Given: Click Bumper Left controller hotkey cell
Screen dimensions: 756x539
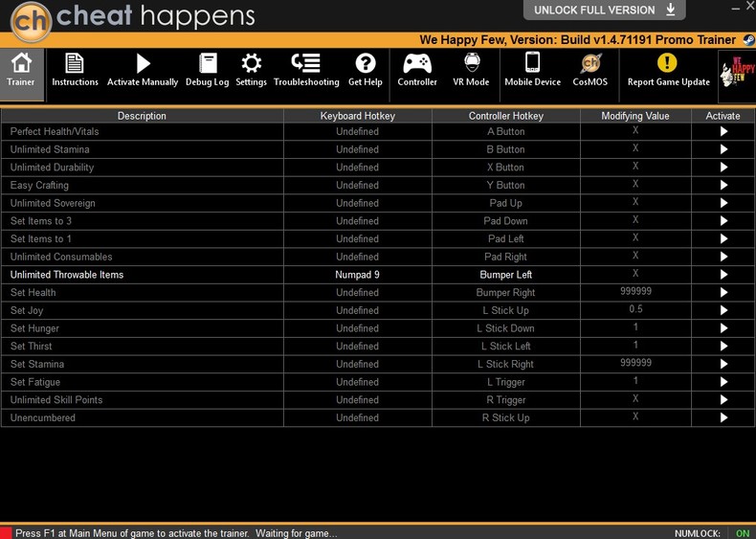Looking at the screenshot, I should [x=506, y=275].
